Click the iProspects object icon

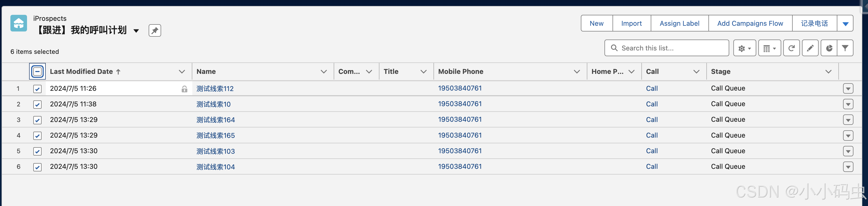point(18,23)
